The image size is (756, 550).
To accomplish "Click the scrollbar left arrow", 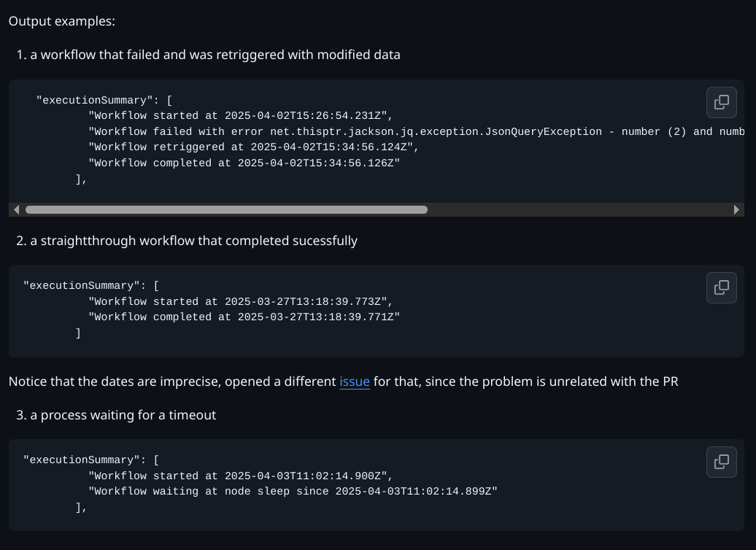I will tap(16, 210).
